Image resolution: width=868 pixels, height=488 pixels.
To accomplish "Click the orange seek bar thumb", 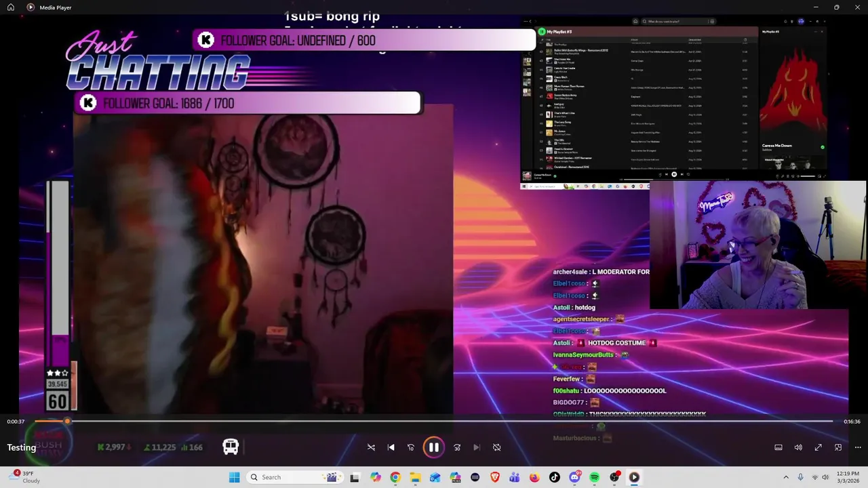I will pos(66,422).
